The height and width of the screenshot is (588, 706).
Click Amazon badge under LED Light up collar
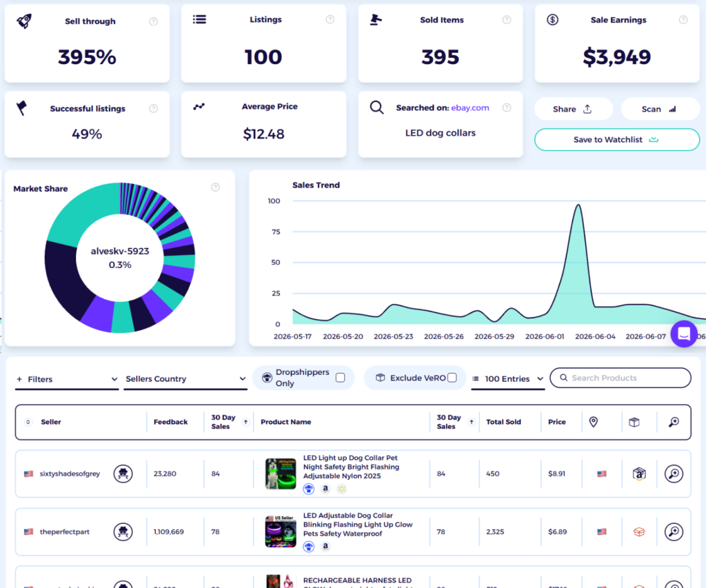click(x=325, y=489)
